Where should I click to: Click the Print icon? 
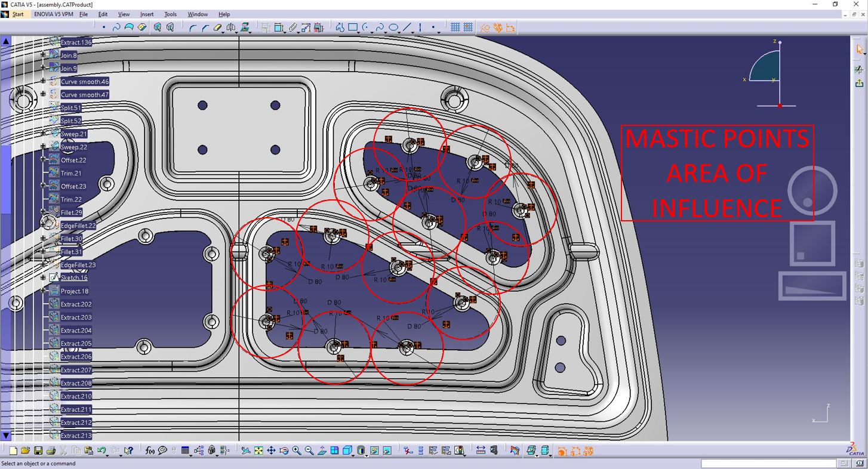(x=51, y=451)
